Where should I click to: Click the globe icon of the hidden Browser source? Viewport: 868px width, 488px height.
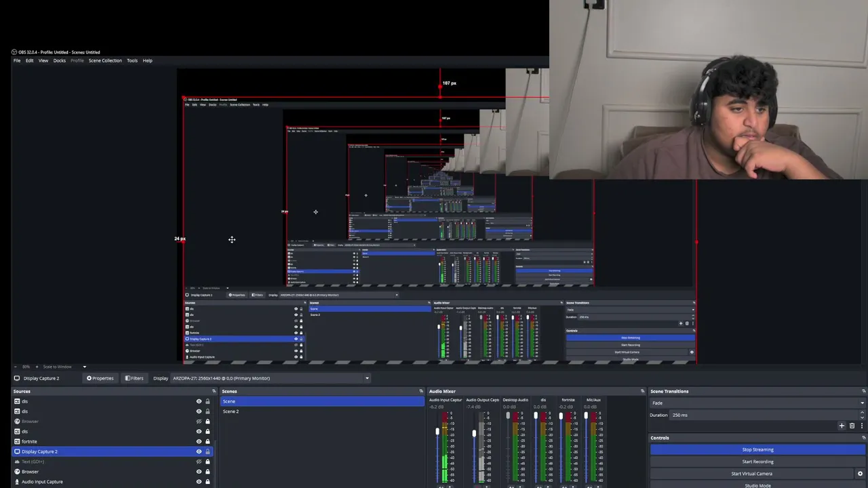17,422
